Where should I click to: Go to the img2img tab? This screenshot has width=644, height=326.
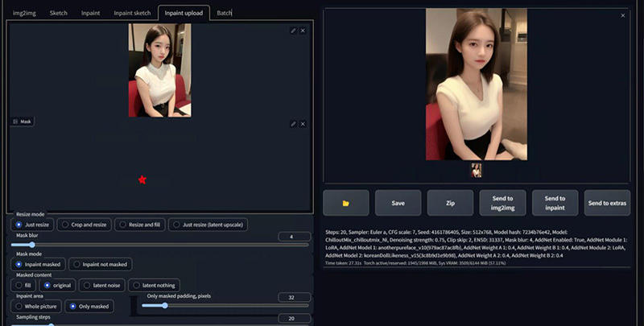[x=25, y=13]
